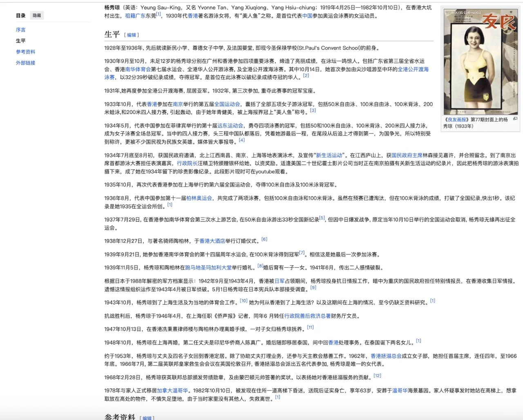Open citation [1] after 泰国诞下两名女儿

[418, 341]
